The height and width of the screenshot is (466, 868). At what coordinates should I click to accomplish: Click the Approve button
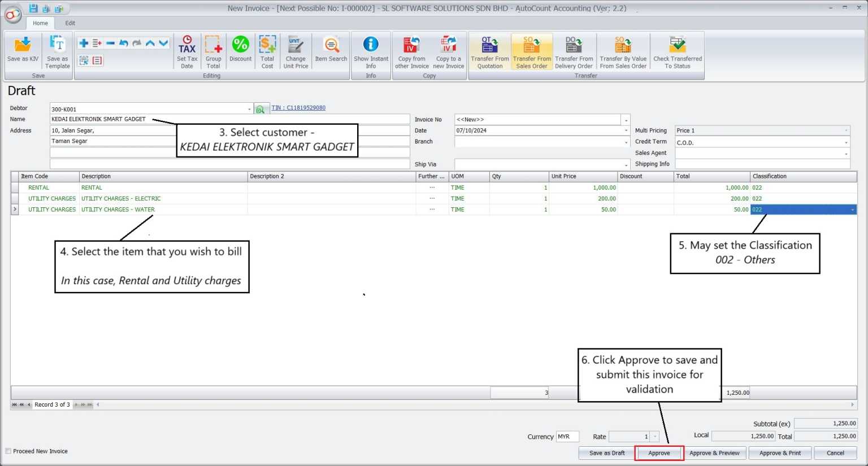pos(659,453)
